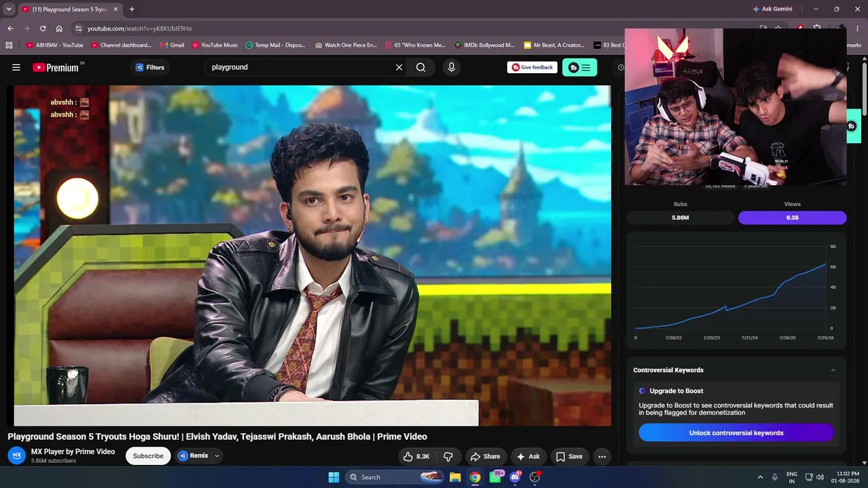Focus the YouTube search box
This screenshot has width=868, height=488.
coord(300,67)
